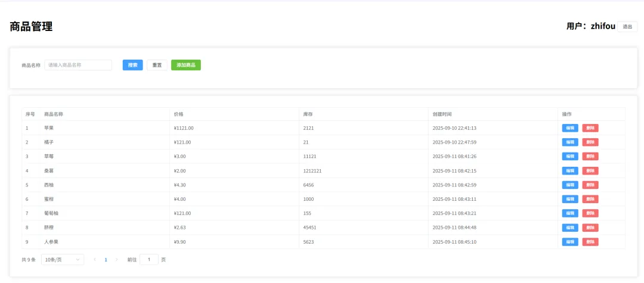The image size is (644, 283).
Task: Delete the 西柚 product row
Action: pos(590,185)
